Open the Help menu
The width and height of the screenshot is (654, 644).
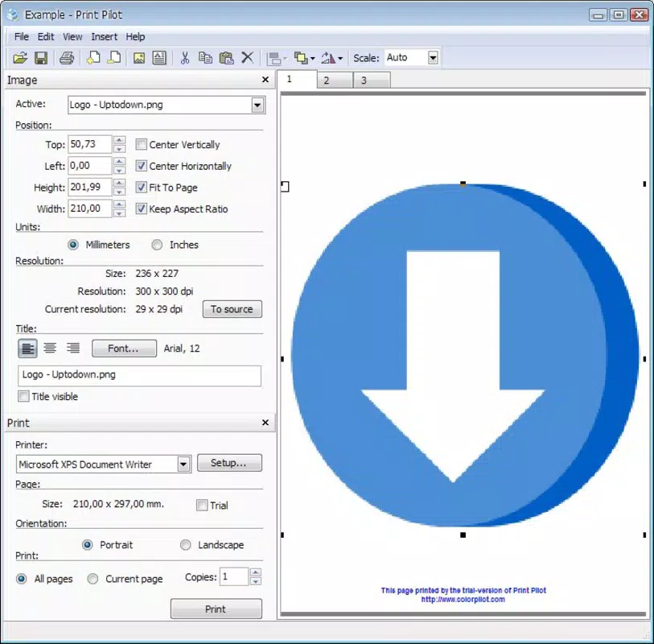(135, 37)
